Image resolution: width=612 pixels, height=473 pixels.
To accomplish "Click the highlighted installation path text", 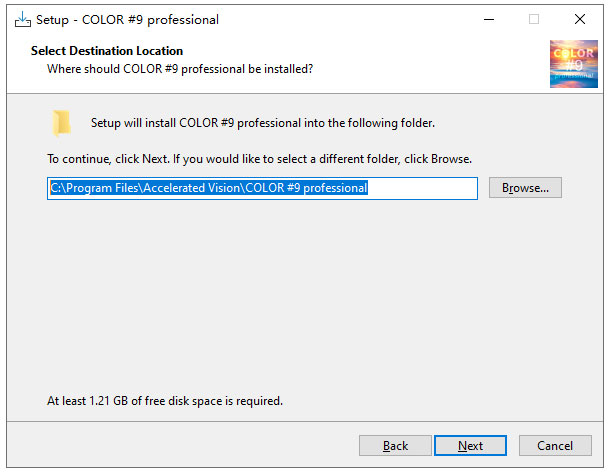I will coord(209,188).
